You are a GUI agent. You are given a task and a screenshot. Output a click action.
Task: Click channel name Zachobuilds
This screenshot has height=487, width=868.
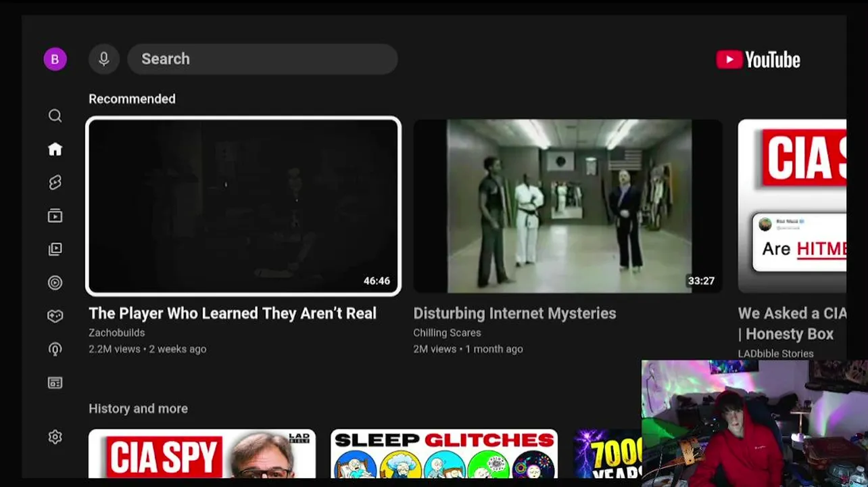117,333
